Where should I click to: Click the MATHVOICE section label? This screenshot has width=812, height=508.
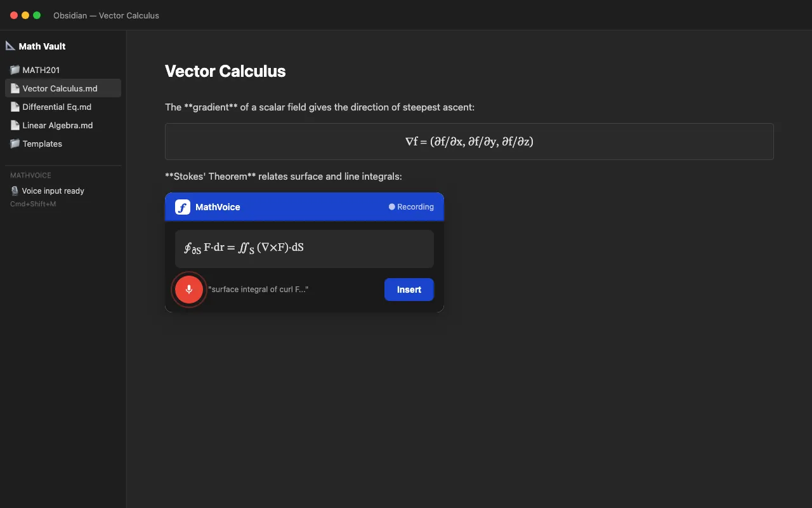coord(30,175)
